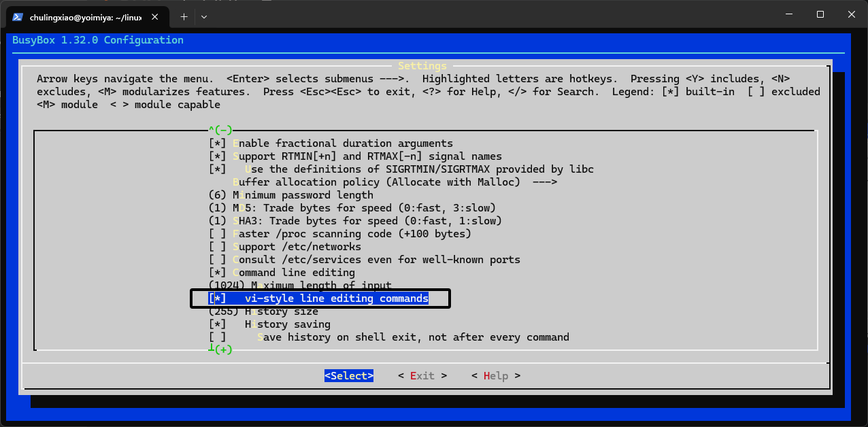
Task: Toggle Faster /proc scanning code option
Action: point(340,234)
